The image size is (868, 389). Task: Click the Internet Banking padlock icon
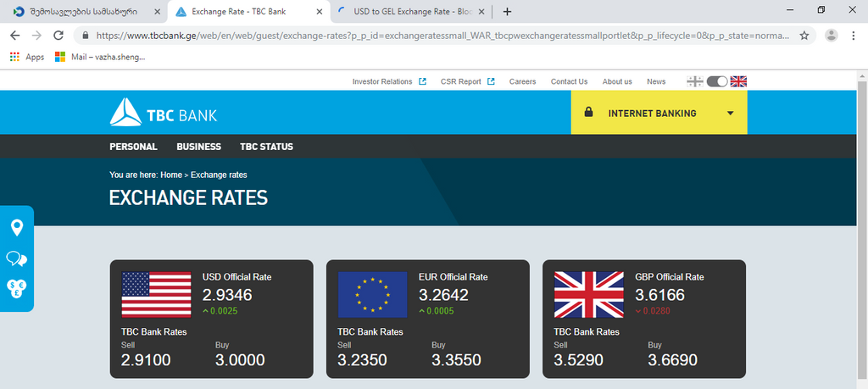[588, 113]
